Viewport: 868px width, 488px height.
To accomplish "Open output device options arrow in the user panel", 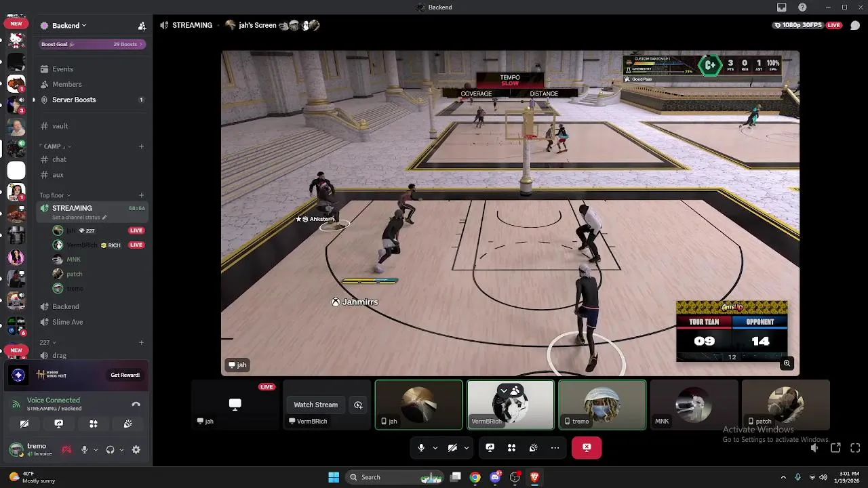I will tap(121, 449).
